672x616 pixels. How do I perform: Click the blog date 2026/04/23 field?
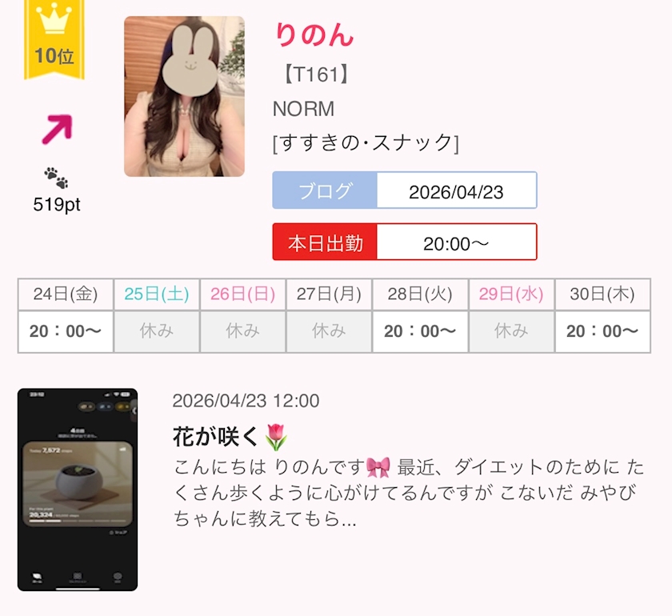pyautogui.click(x=457, y=190)
